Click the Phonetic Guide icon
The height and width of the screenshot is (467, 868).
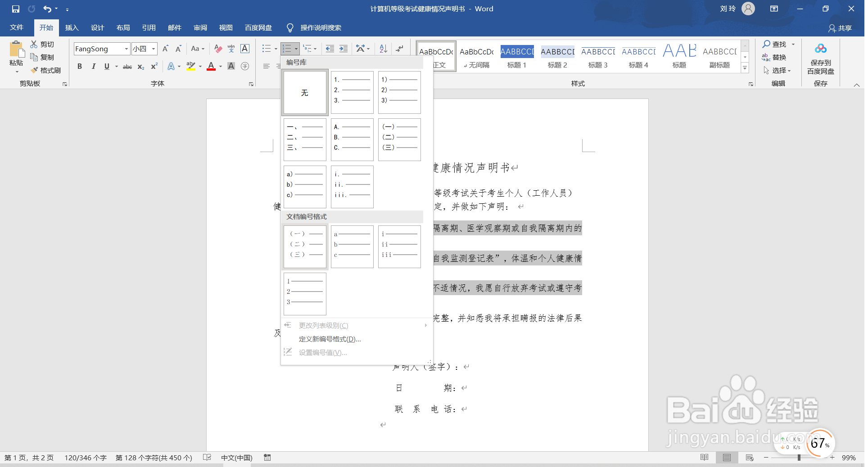231,49
